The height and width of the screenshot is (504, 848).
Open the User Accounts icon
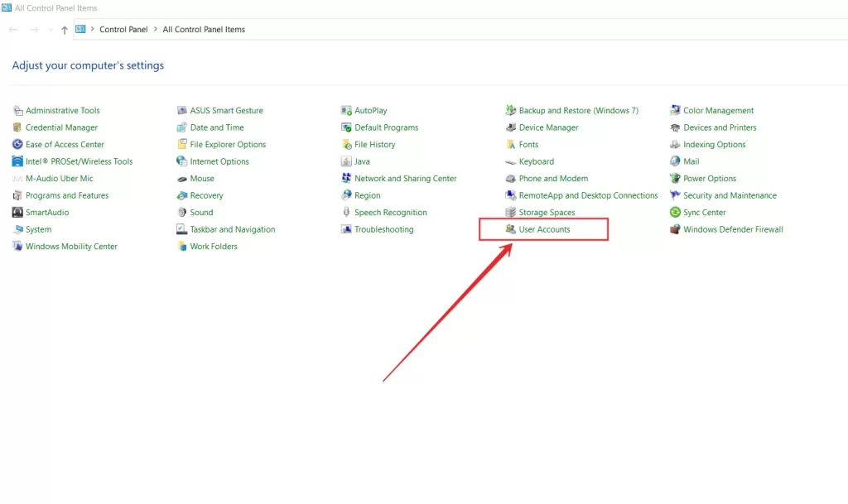[x=510, y=229]
